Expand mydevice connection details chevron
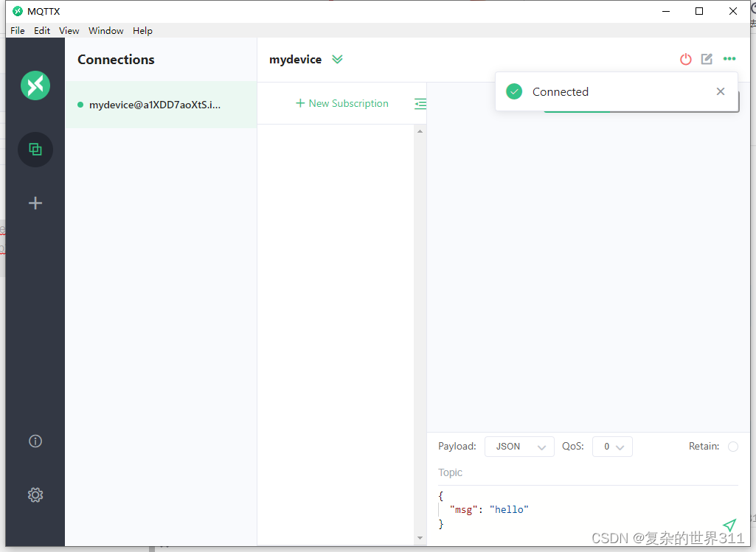 pyautogui.click(x=338, y=59)
